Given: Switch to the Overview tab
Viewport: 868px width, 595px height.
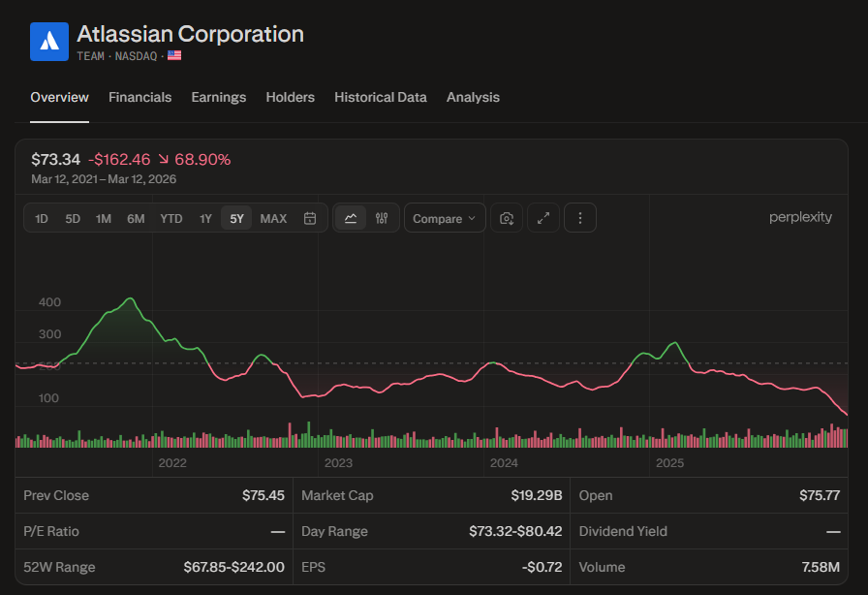Looking at the screenshot, I should pyautogui.click(x=59, y=98).
